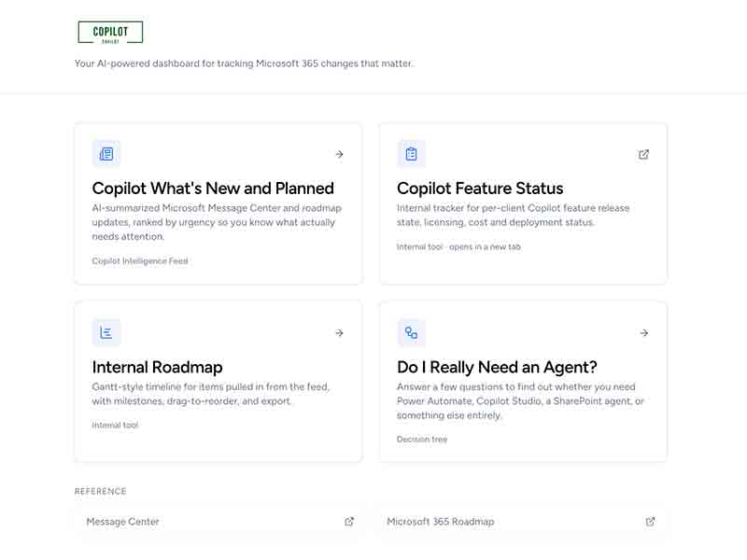Image resolution: width=747 pixels, height=560 pixels.
Task: Click 'Internal tool · opens in a new tab' text
Action: click(458, 246)
